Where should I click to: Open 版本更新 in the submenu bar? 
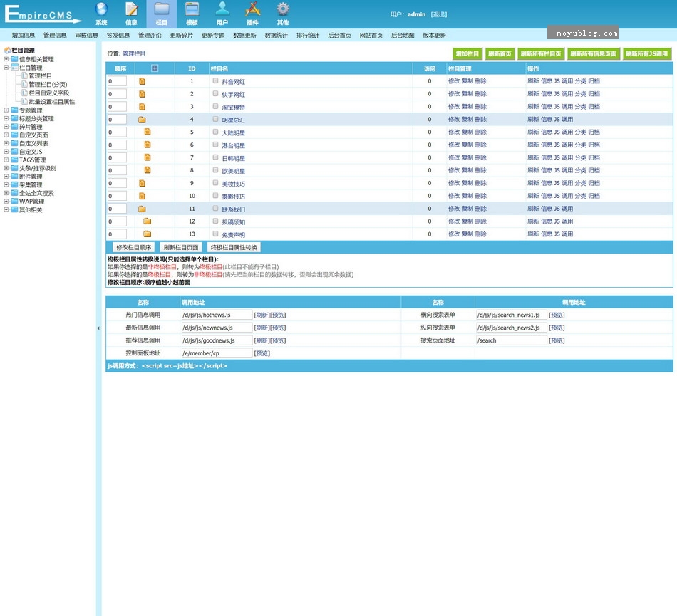435,36
